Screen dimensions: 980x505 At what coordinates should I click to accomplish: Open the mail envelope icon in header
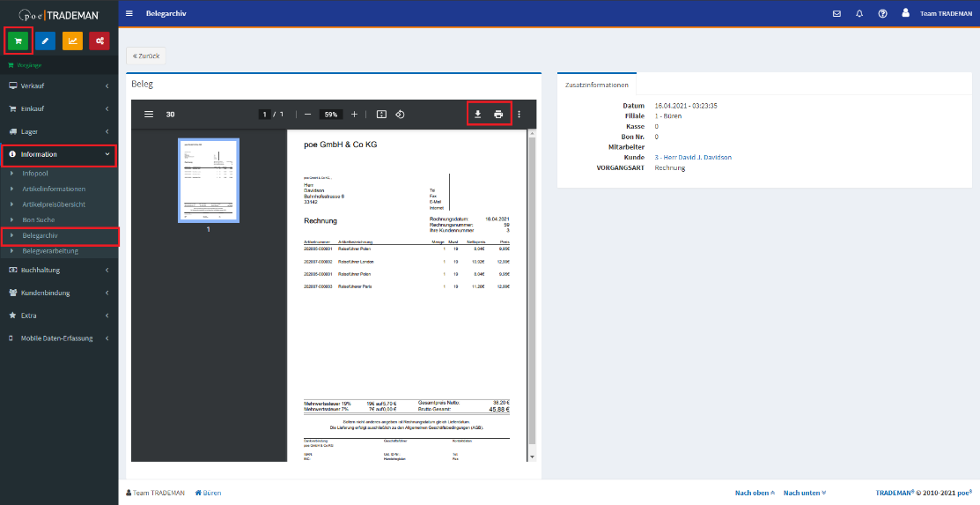(836, 13)
